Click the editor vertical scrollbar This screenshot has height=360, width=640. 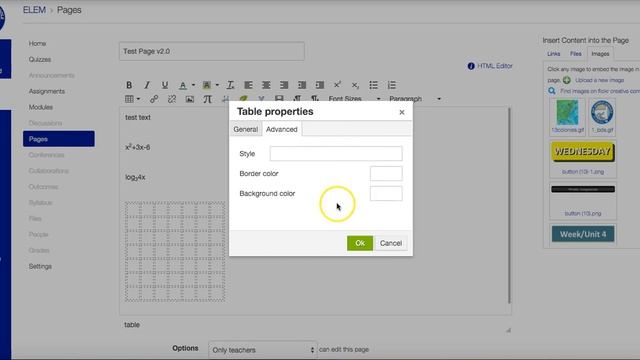click(509, 206)
